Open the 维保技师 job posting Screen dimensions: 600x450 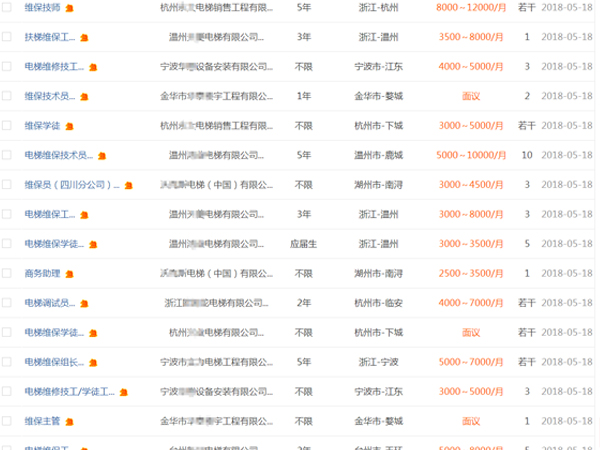click(x=42, y=7)
